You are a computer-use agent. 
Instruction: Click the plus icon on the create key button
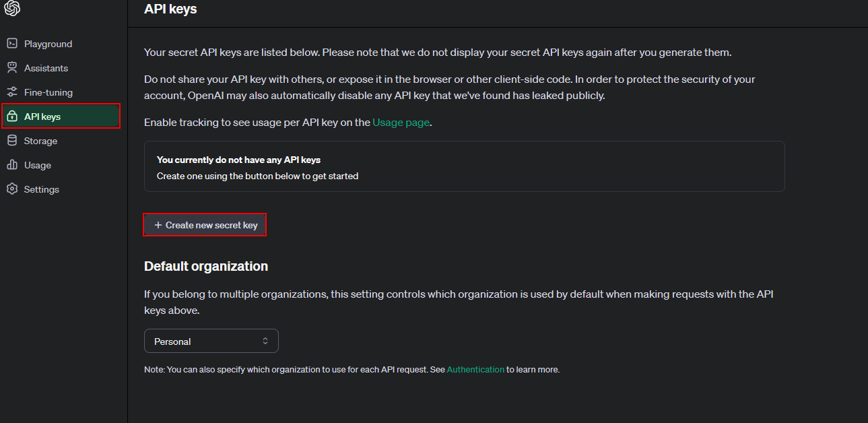click(x=158, y=225)
